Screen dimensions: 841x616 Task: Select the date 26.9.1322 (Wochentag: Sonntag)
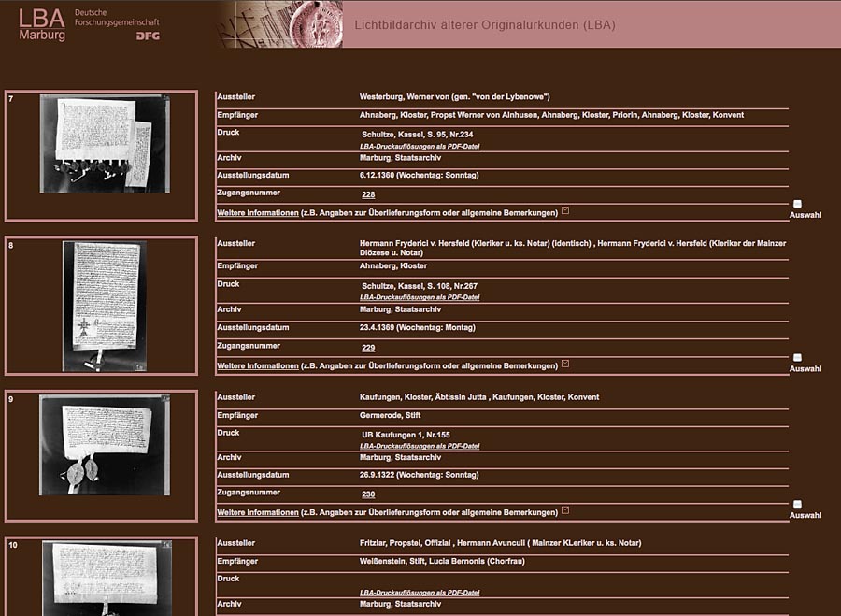pos(419,475)
